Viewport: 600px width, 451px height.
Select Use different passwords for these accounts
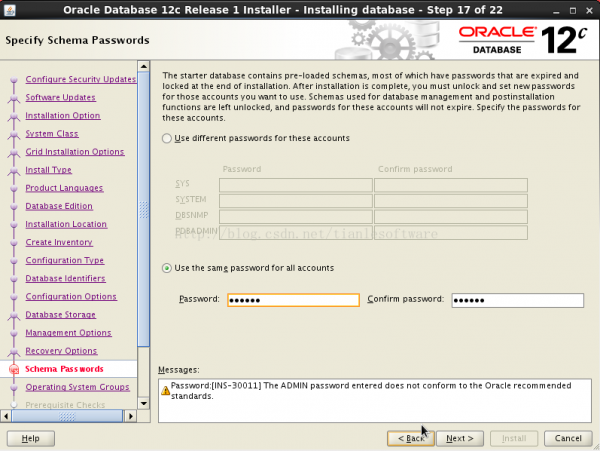coord(167,138)
